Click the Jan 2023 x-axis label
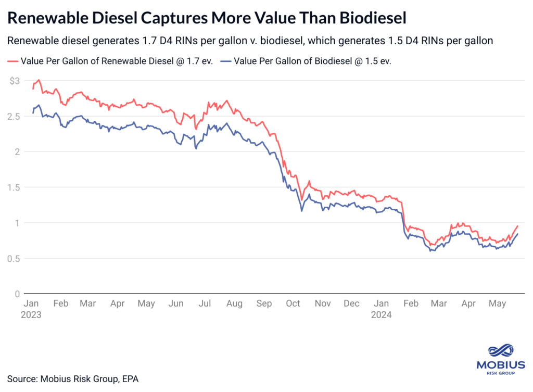 (32, 309)
